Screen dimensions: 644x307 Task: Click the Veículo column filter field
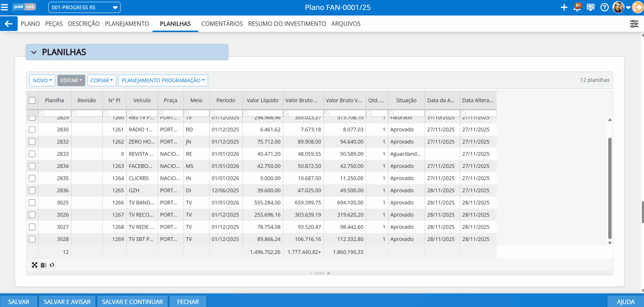144,113
